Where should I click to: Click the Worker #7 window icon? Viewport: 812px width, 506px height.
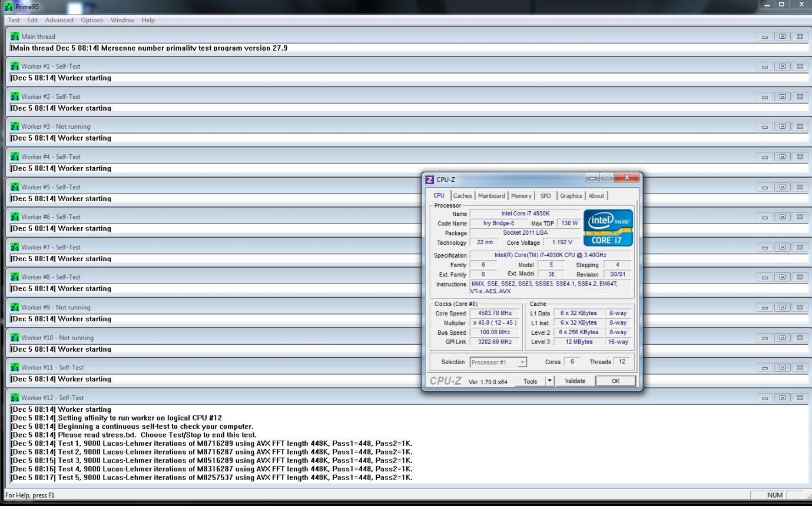(x=15, y=247)
